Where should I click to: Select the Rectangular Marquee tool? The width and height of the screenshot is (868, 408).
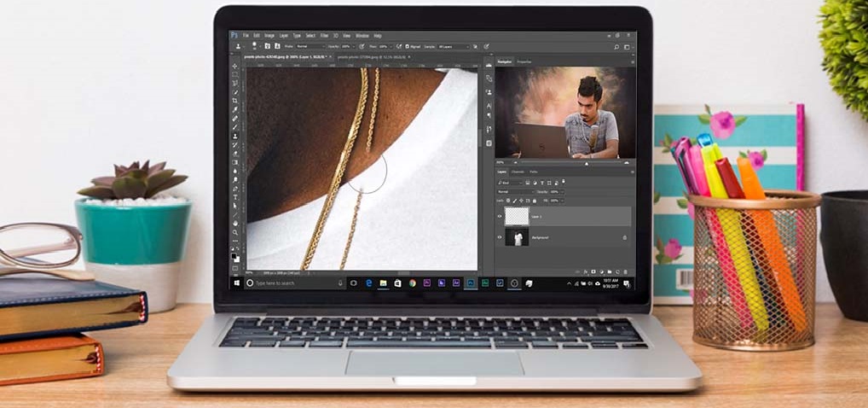coord(235,74)
